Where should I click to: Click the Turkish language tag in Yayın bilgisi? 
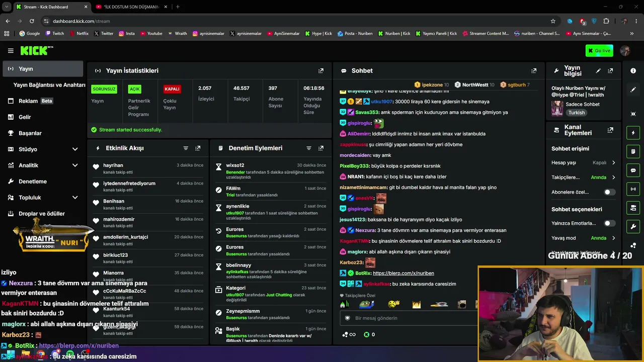coord(577,113)
